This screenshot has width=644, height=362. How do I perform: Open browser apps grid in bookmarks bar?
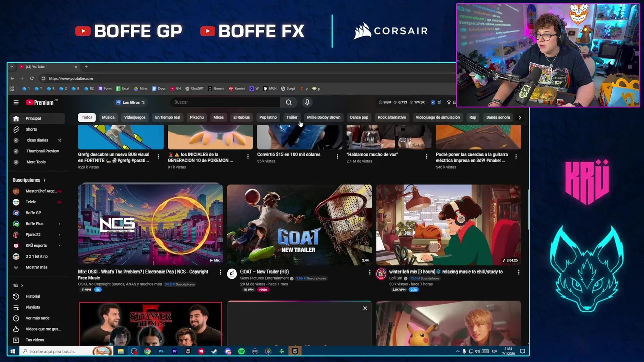coord(12,88)
